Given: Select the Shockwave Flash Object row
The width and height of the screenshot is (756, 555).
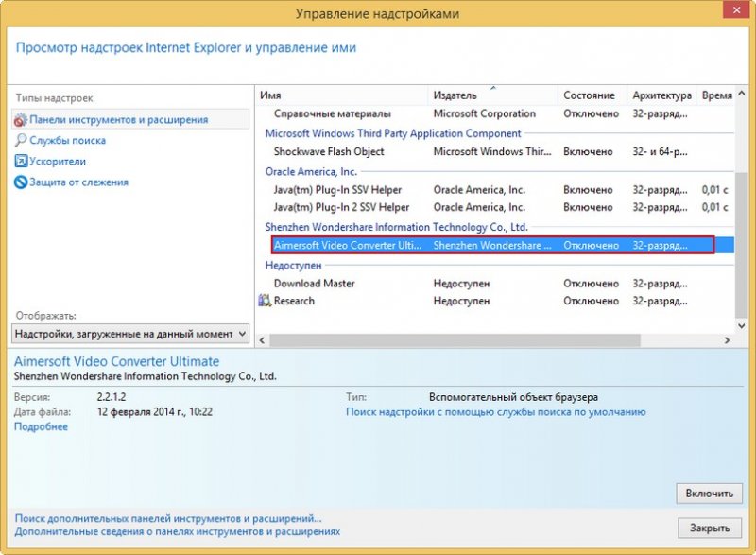Looking at the screenshot, I should coord(329,151).
